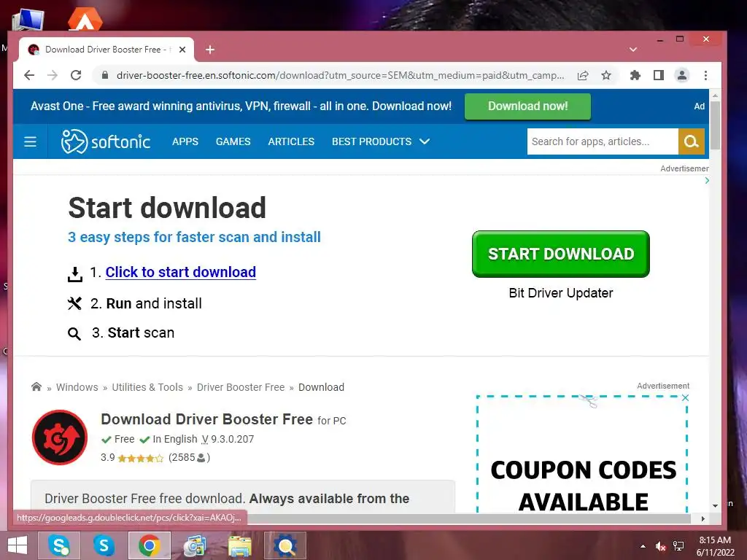The image size is (747, 560).
Task: Click the Softonic logo
Action: [106, 141]
